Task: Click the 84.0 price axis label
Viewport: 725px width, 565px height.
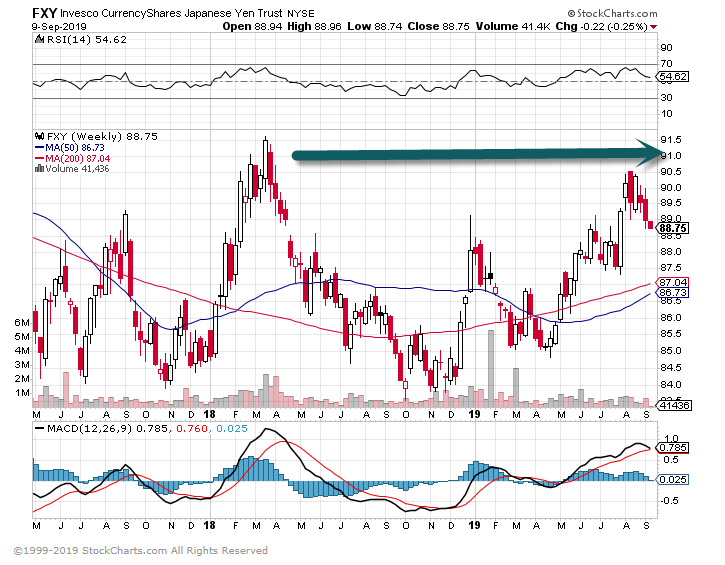Action: pyautogui.click(x=670, y=385)
